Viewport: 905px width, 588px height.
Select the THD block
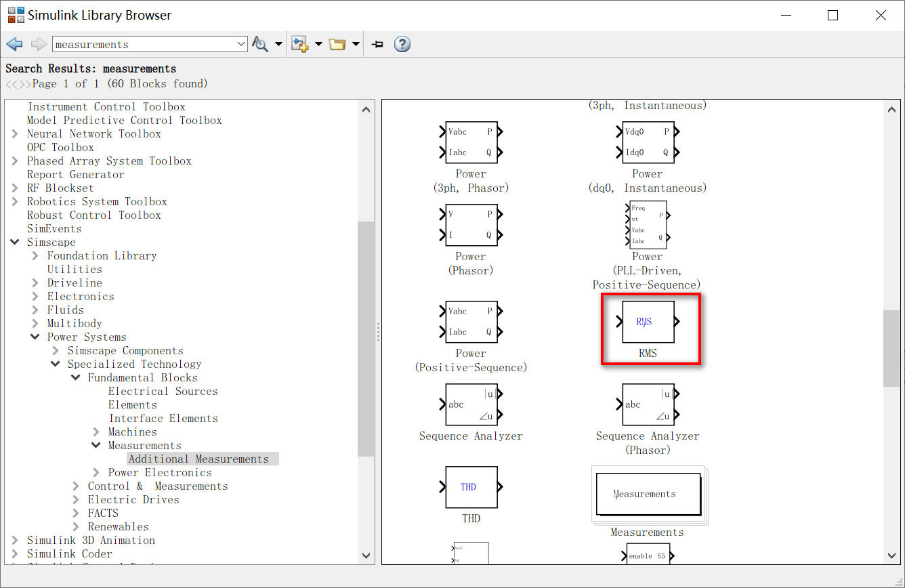471,486
